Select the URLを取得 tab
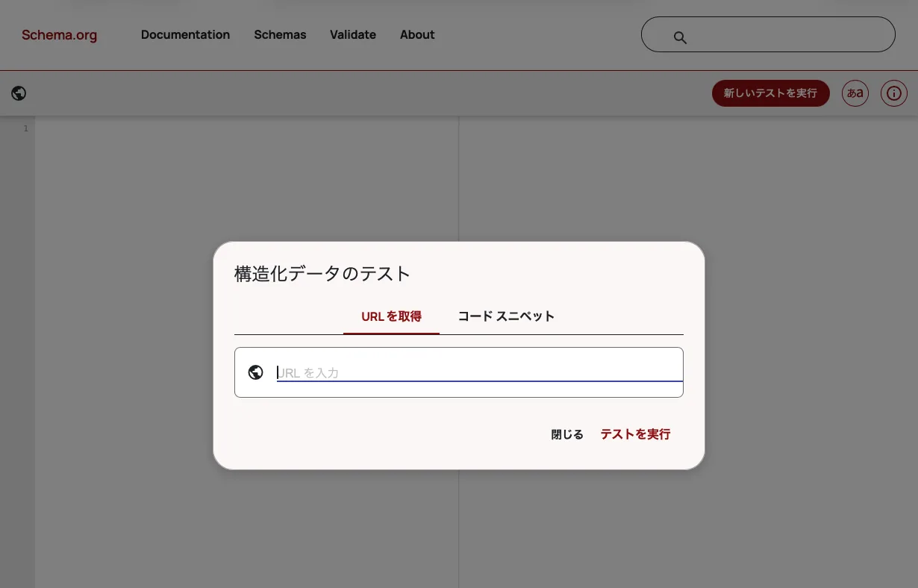The width and height of the screenshot is (918, 588). (x=391, y=316)
